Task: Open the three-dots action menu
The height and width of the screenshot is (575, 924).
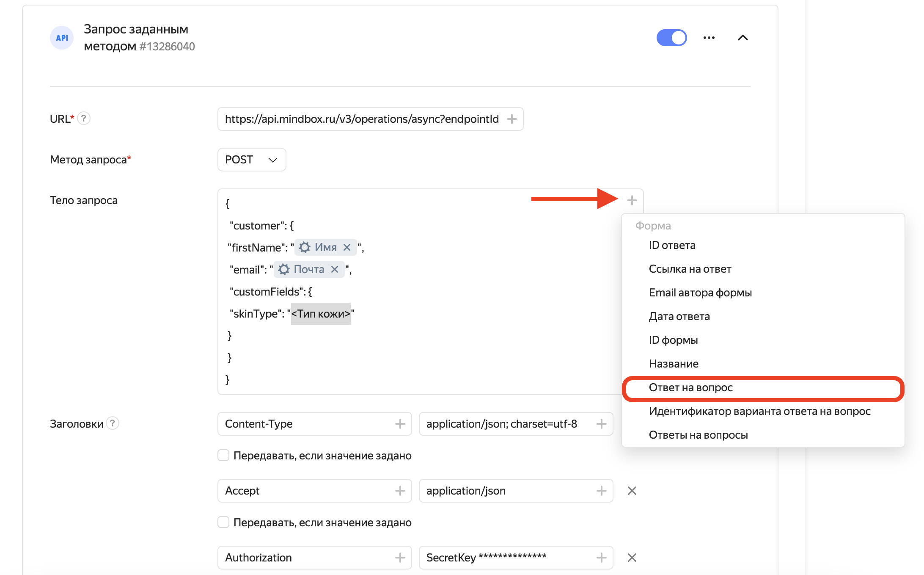Action: pyautogui.click(x=709, y=38)
